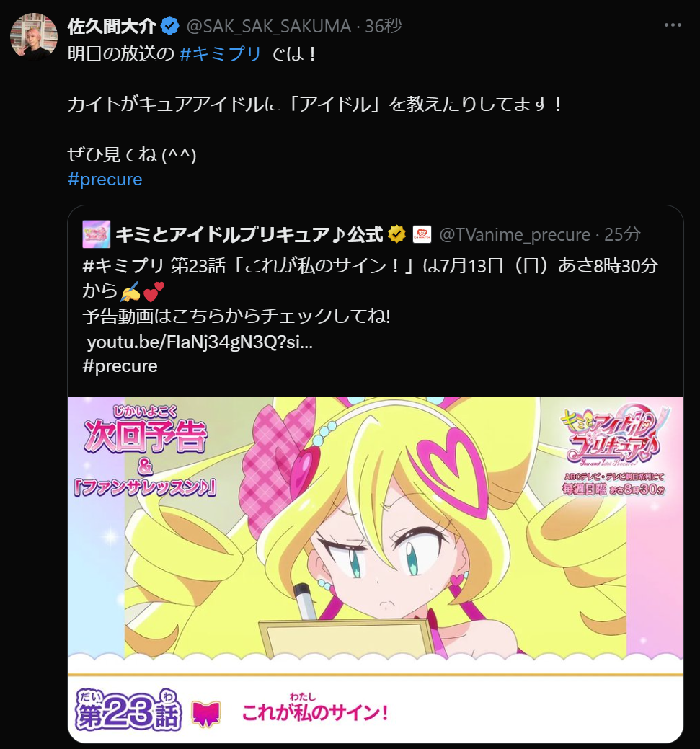This screenshot has height=749, width=700.
Task: Open youtu.be/FlaNj34gN3Q preview link
Action: tap(200, 342)
